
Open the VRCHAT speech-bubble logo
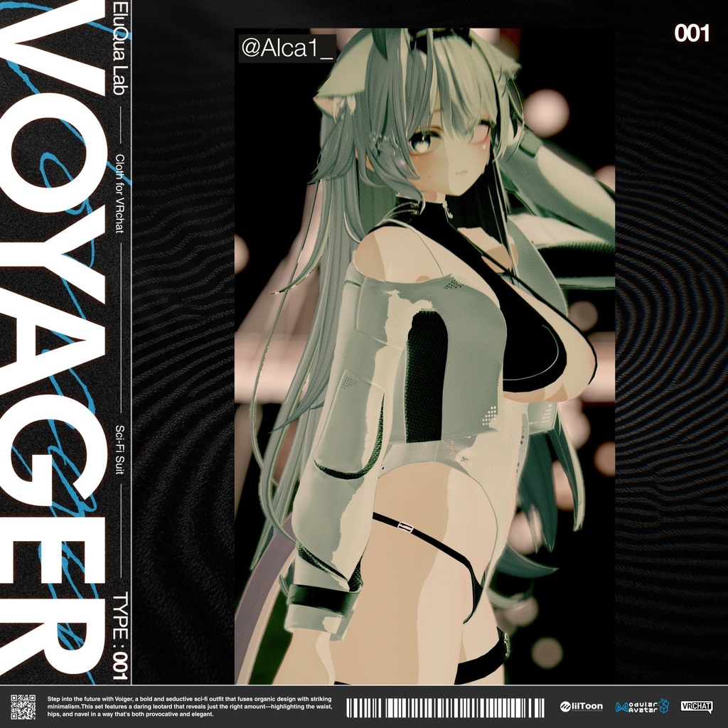pos(695,706)
